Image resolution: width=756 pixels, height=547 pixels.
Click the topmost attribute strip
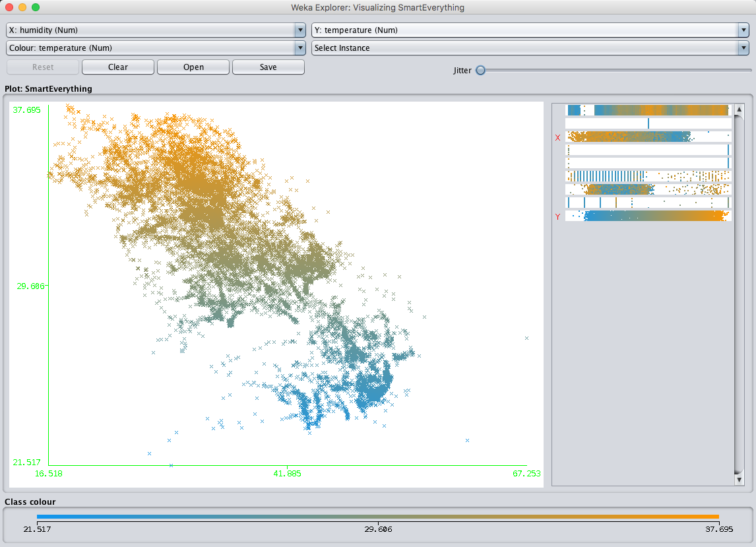click(648, 110)
